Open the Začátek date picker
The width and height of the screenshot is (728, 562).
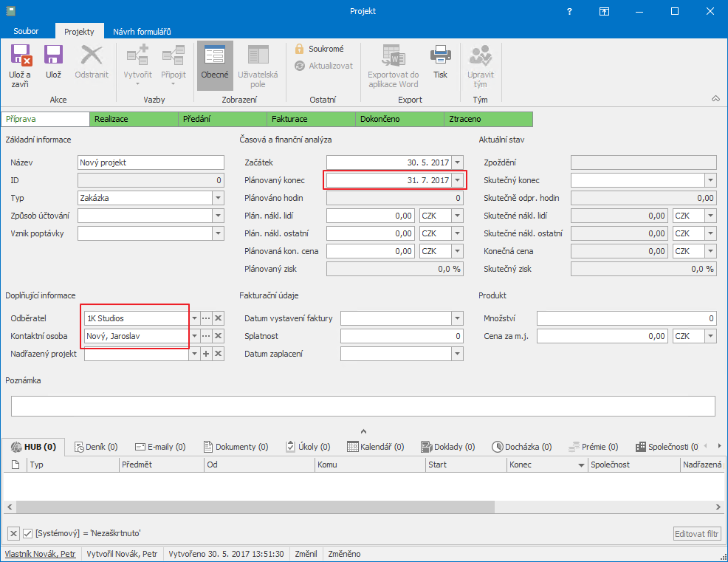point(457,162)
